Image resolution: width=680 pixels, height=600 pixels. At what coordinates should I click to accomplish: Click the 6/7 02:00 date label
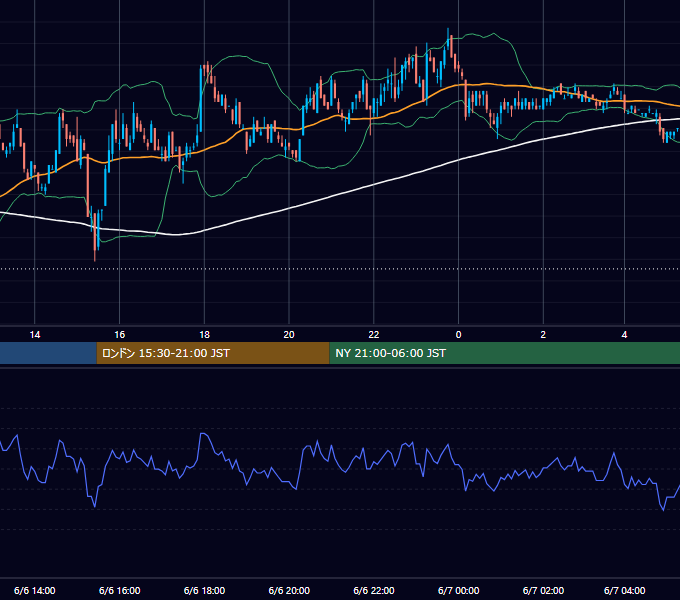pyautogui.click(x=543, y=590)
